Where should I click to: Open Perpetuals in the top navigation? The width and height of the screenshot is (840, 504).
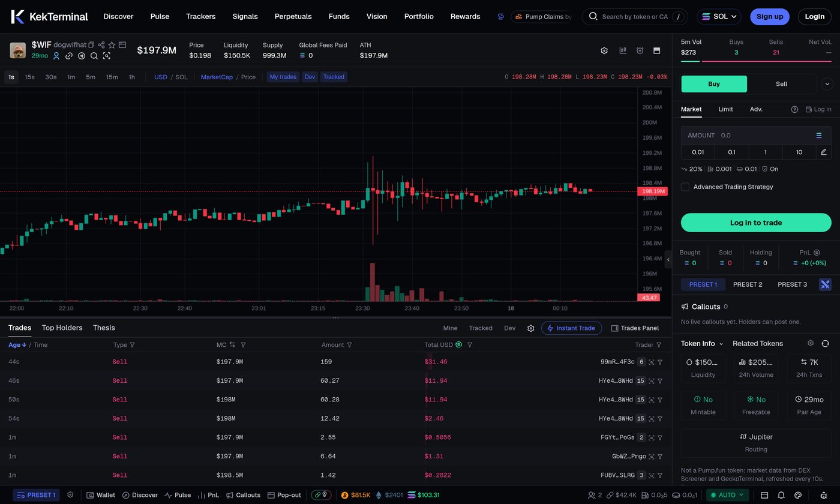293,16
